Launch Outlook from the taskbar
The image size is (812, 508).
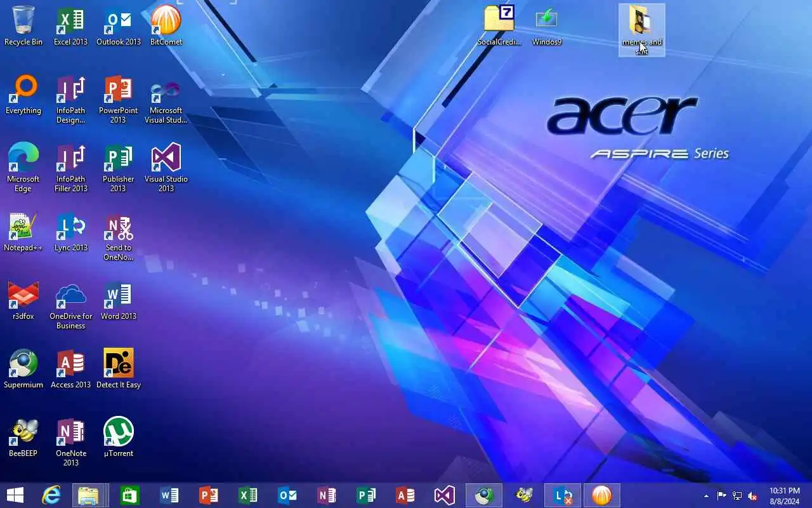click(287, 495)
